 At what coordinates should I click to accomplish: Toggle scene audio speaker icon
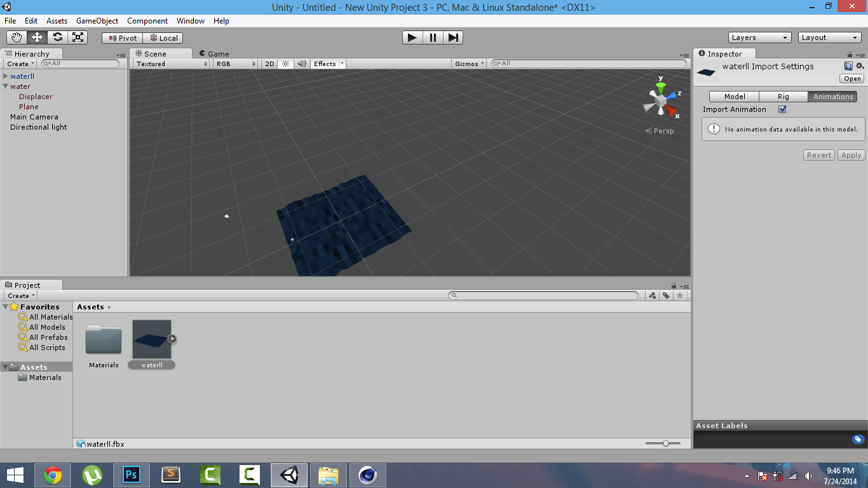(x=302, y=64)
